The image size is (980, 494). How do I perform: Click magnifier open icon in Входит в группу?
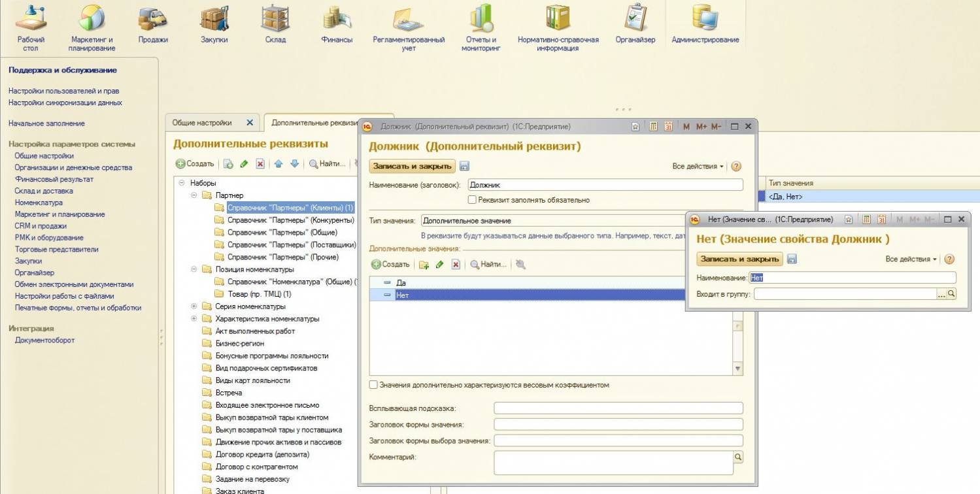tap(951, 295)
